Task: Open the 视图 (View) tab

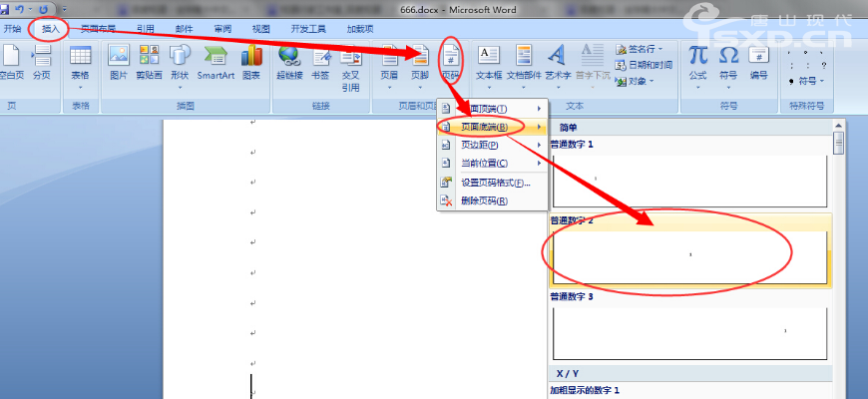Action: point(261,29)
